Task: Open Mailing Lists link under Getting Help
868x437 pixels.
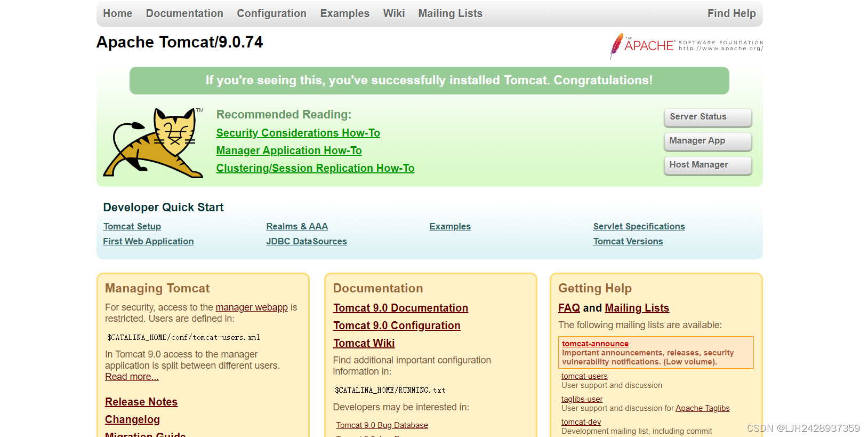Action: click(x=637, y=308)
